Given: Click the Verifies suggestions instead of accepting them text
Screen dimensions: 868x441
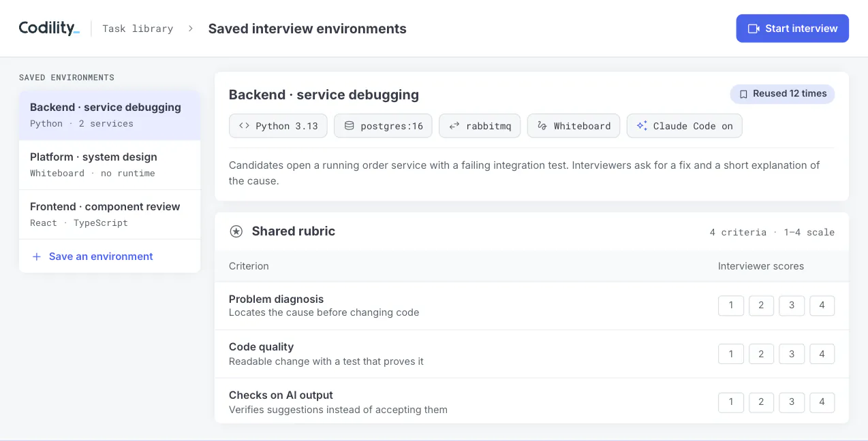Looking at the screenshot, I should tap(338, 410).
